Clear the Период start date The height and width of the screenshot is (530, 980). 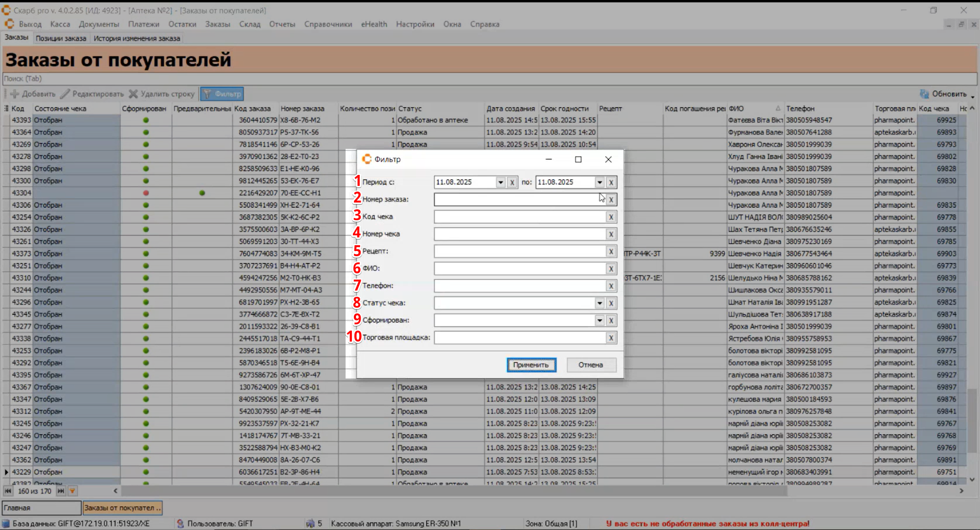512,182
